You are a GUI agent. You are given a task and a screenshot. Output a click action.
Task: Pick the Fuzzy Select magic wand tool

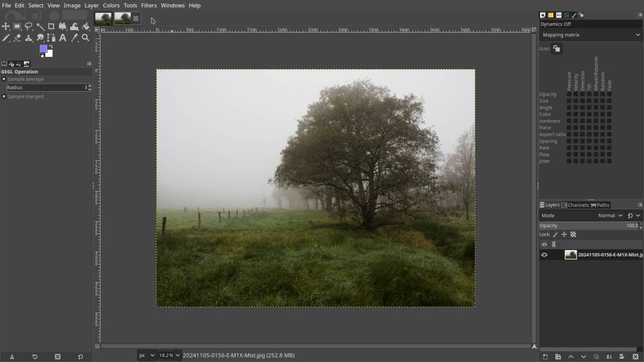point(40,26)
